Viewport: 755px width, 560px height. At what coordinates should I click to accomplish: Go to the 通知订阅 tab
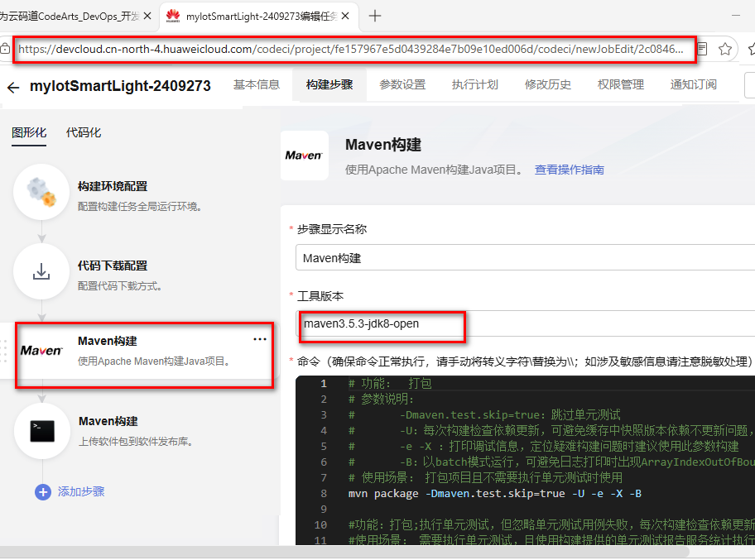[x=694, y=84]
